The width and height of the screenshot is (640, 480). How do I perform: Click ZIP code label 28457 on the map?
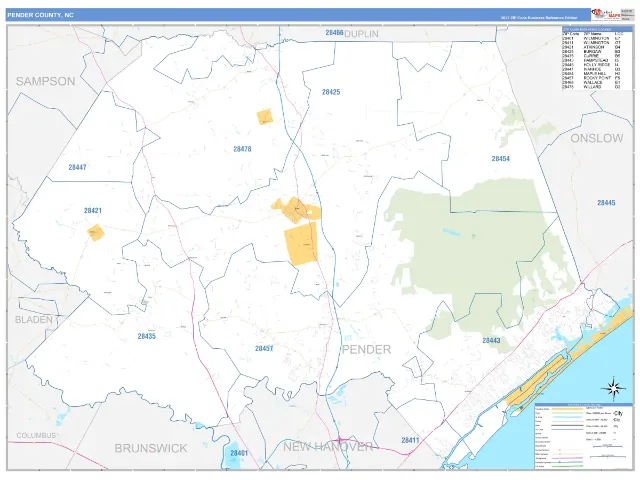click(264, 349)
